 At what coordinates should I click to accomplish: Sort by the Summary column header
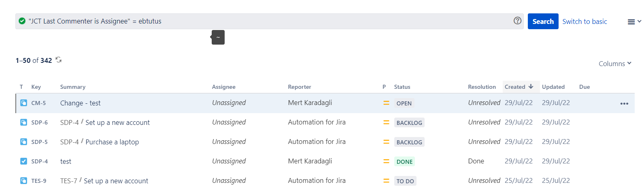tap(73, 87)
